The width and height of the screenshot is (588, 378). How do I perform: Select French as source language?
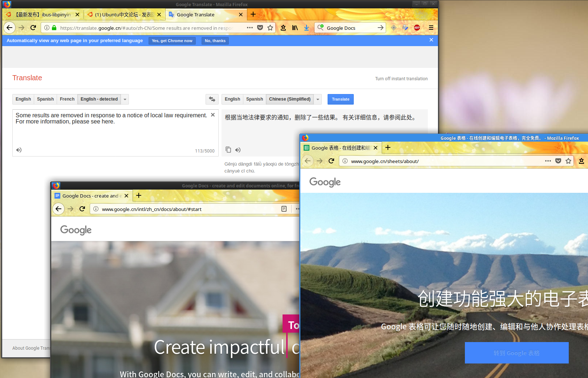coord(67,99)
